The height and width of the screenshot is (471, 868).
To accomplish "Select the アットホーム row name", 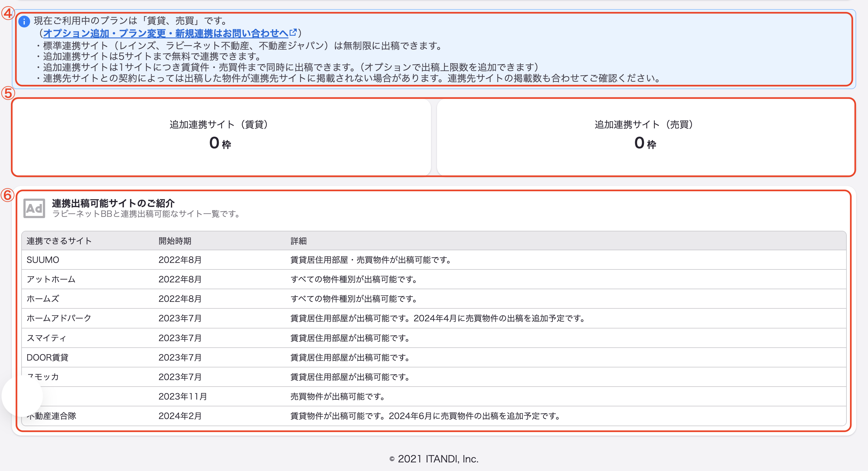I will [x=51, y=279].
